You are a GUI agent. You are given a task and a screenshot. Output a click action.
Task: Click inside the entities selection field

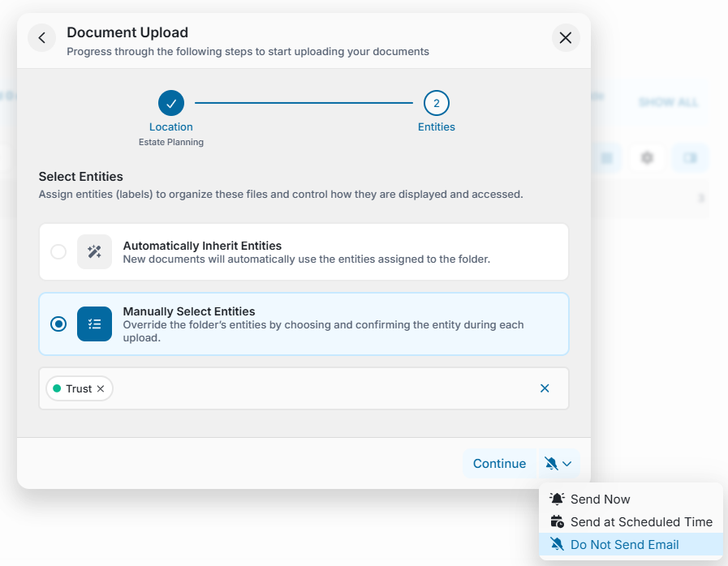304,388
